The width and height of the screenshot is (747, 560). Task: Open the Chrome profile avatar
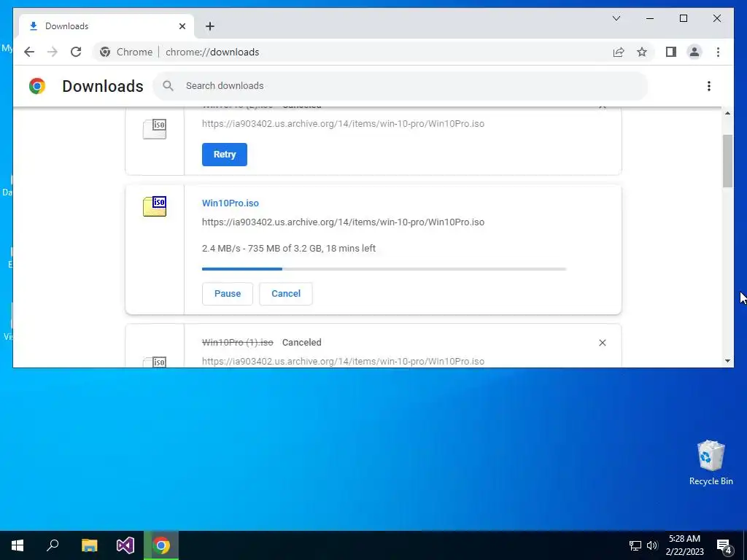[x=694, y=52]
